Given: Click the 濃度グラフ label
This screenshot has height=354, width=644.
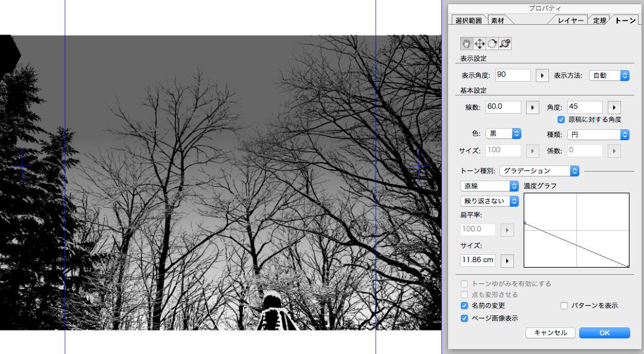Looking at the screenshot, I should 540,186.
